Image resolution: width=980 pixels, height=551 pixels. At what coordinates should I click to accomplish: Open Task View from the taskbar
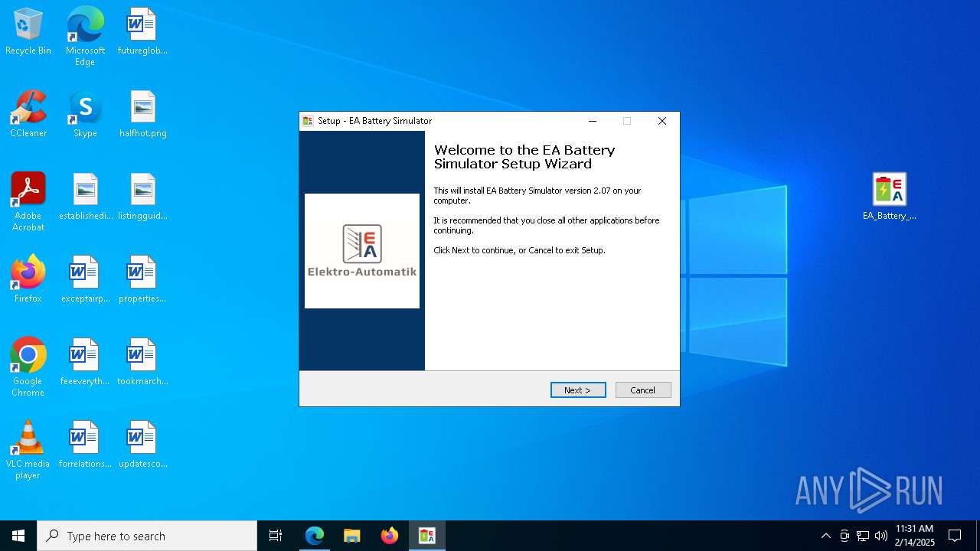[276, 536]
